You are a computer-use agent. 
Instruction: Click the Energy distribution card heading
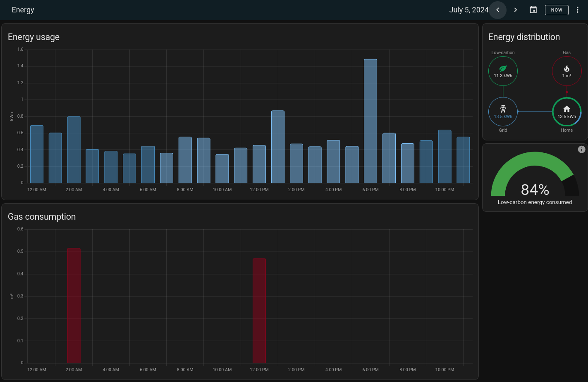click(x=524, y=37)
